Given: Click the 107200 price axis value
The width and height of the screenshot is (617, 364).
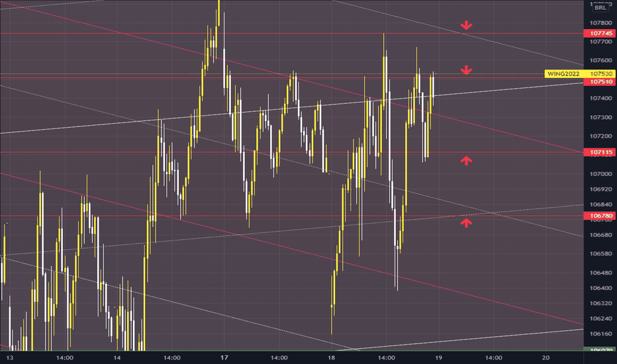Looking at the screenshot, I should [x=600, y=136].
